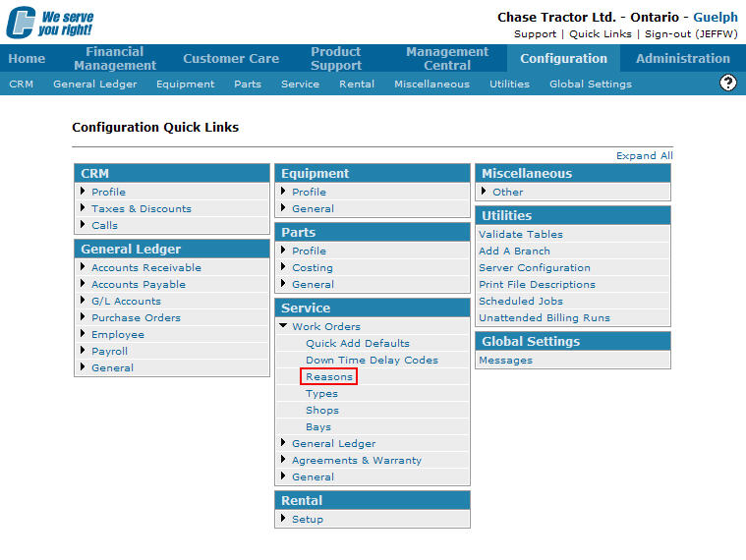Open Messages under Global Settings
The image size is (746, 560).
(506, 360)
